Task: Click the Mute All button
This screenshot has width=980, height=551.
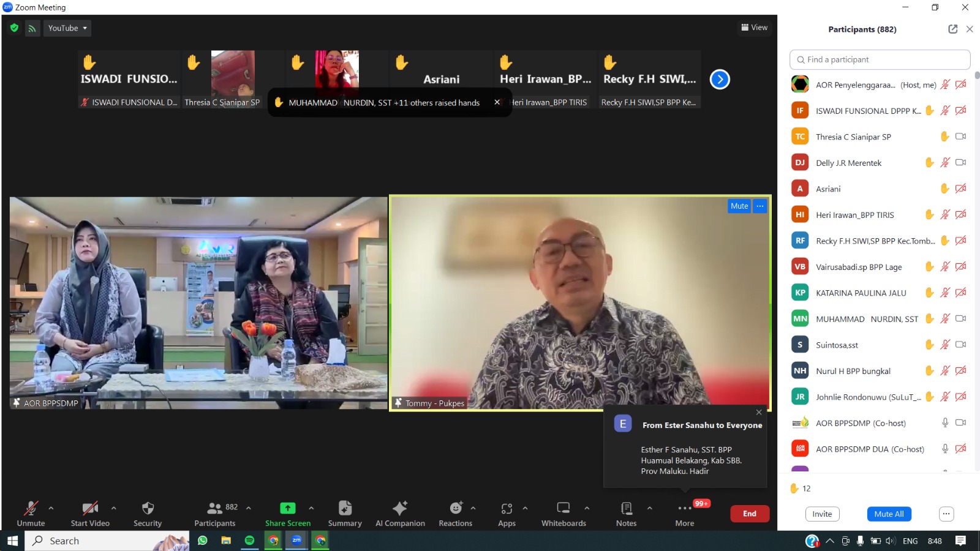Action: (889, 514)
